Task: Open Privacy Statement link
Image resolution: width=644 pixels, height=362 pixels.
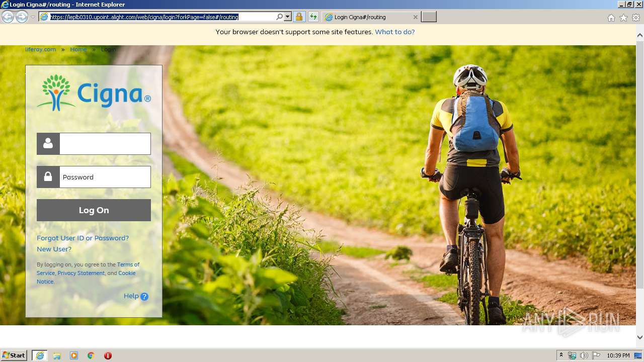Action: [81, 273]
